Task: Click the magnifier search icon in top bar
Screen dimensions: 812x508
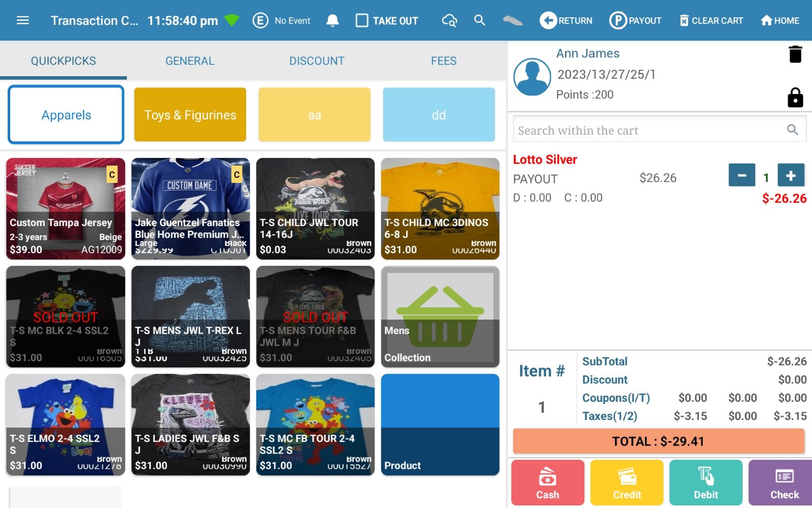Action: (x=480, y=20)
